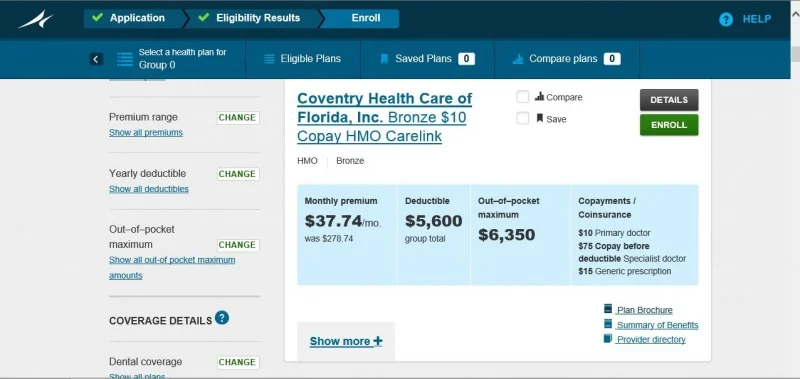Click the back arrow beside group selector
The image size is (800, 379).
click(x=96, y=59)
